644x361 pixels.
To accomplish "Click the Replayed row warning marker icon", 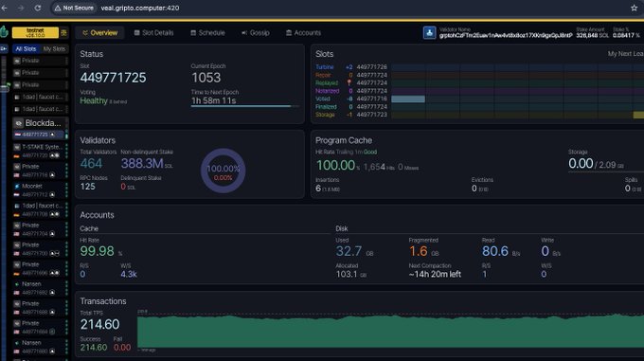I will click(x=349, y=83).
